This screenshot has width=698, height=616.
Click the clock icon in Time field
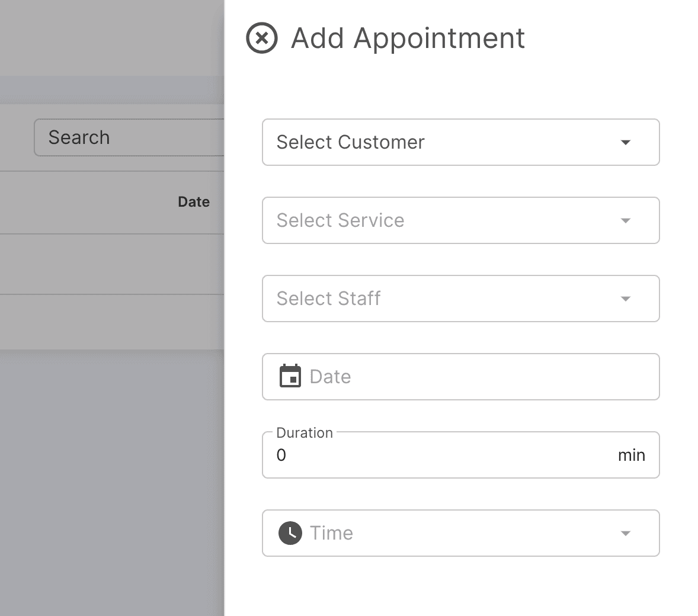coord(290,533)
